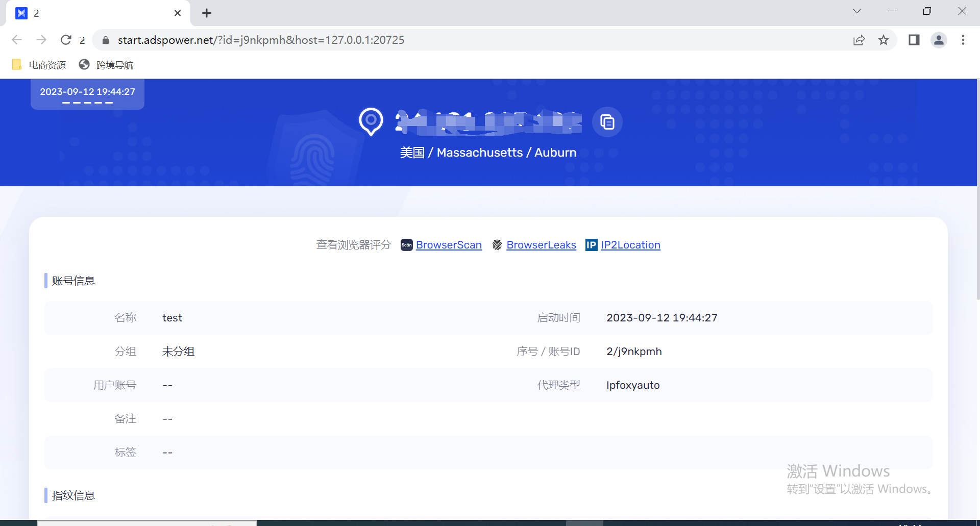Open the Chrome profile menu
Image resolution: width=980 pixels, height=526 pixels.
939,40
